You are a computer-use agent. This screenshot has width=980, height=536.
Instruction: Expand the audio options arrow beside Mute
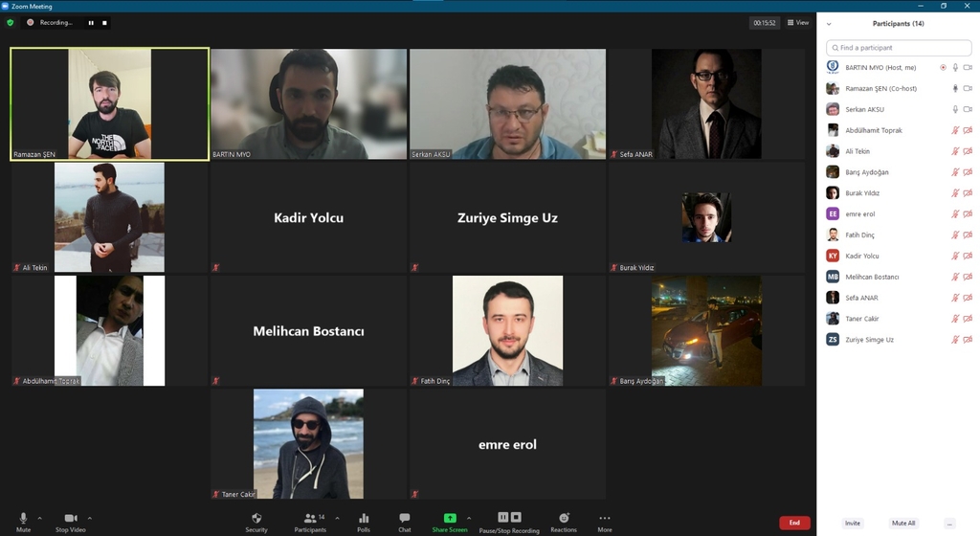pyautogui.click(x=39, y=518)
